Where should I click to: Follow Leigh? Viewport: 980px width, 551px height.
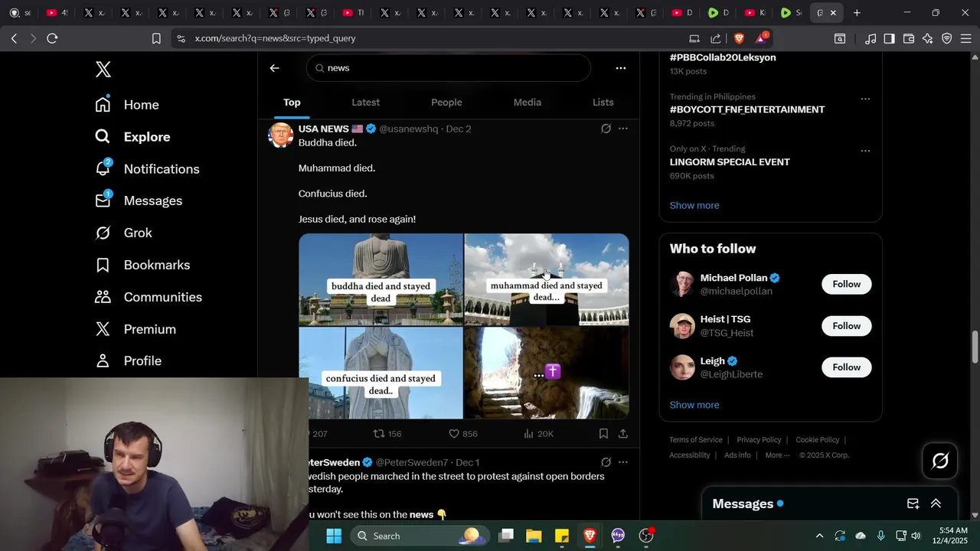pos(846,367)
